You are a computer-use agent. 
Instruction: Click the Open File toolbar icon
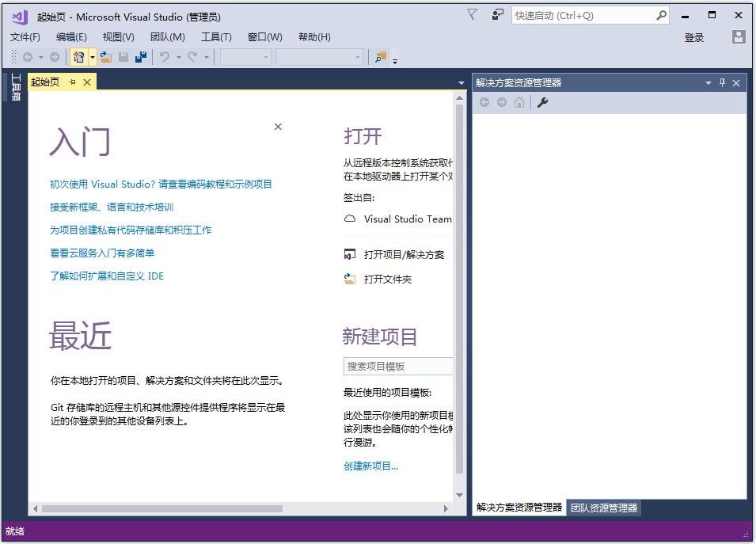click(106, 57)
